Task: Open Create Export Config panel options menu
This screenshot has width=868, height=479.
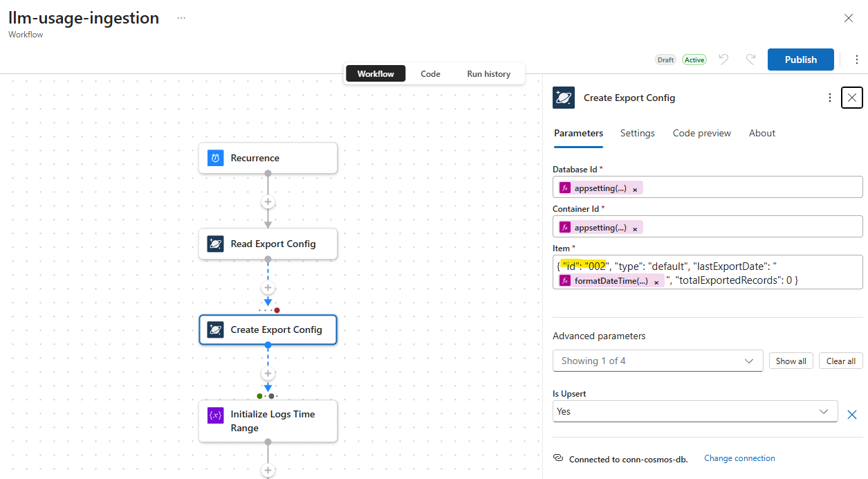Action: (830, 98)
